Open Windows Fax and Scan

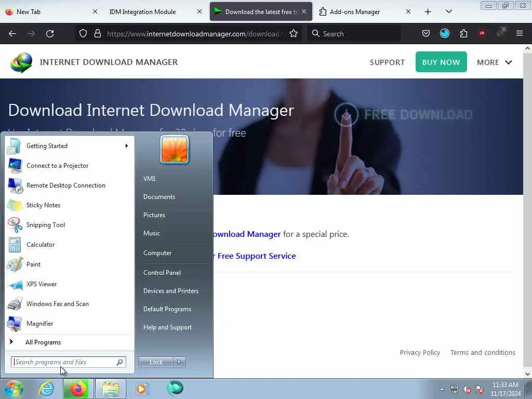point(69,303)
